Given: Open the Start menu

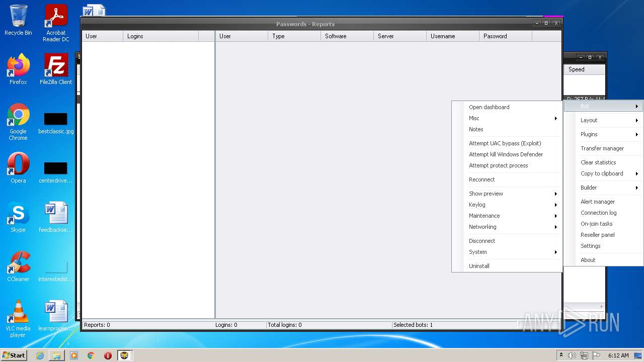Looking at the screenshot, I should (x=14, y=355).
